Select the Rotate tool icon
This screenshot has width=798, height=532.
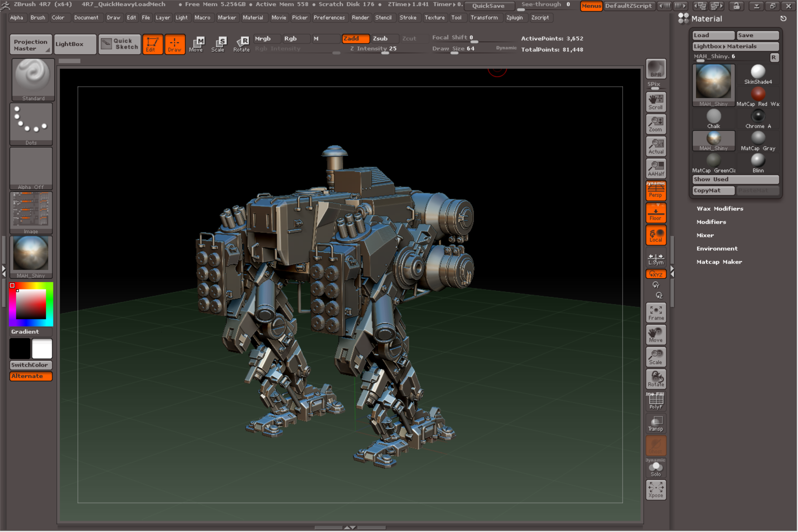[x=242, y=44]
